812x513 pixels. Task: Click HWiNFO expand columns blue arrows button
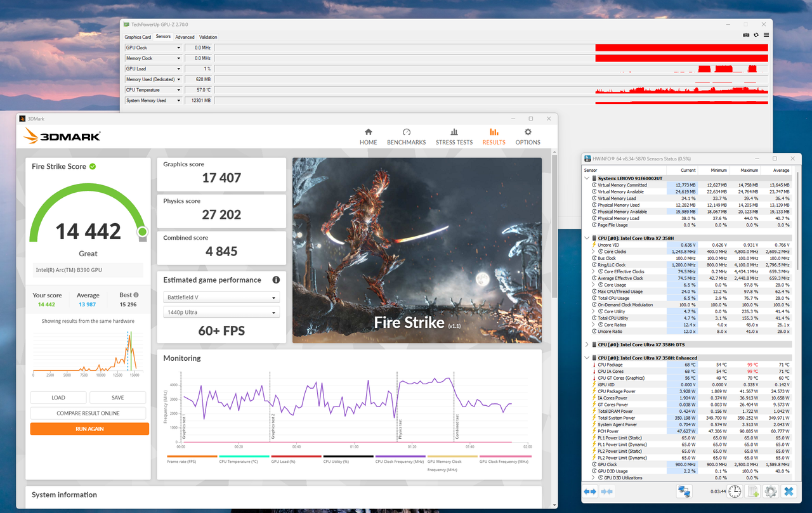click(590, 491)
